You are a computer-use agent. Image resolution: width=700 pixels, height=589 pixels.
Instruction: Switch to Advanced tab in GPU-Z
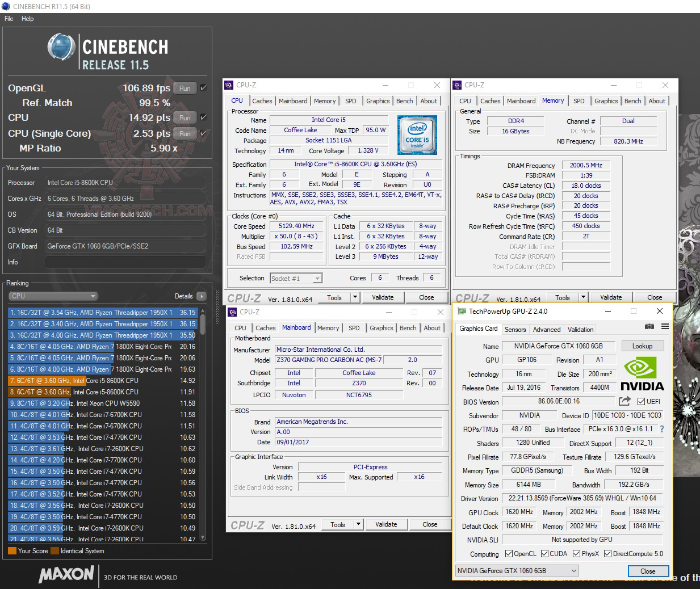tap(547, 330)
